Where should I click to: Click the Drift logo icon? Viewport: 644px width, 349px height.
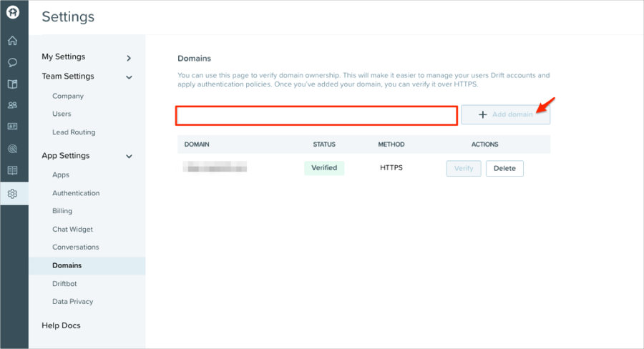[x=13, y=13]
